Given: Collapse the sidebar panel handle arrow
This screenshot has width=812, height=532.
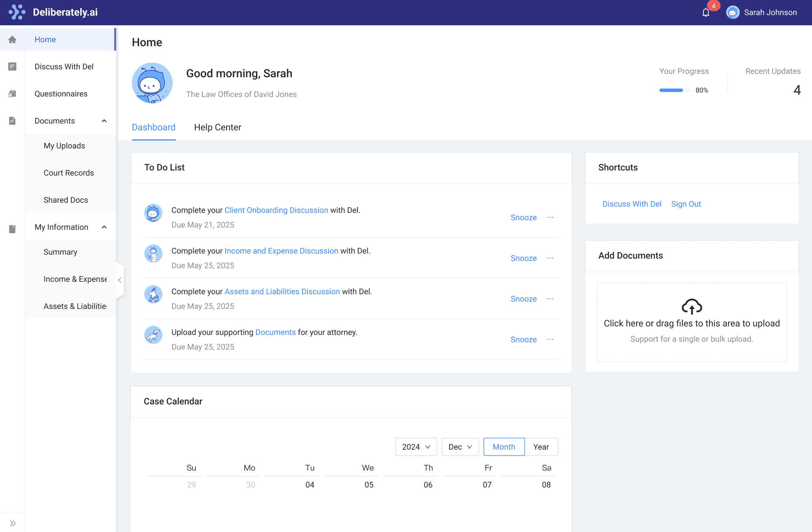Looking at the screenshot, I should 120,280.
